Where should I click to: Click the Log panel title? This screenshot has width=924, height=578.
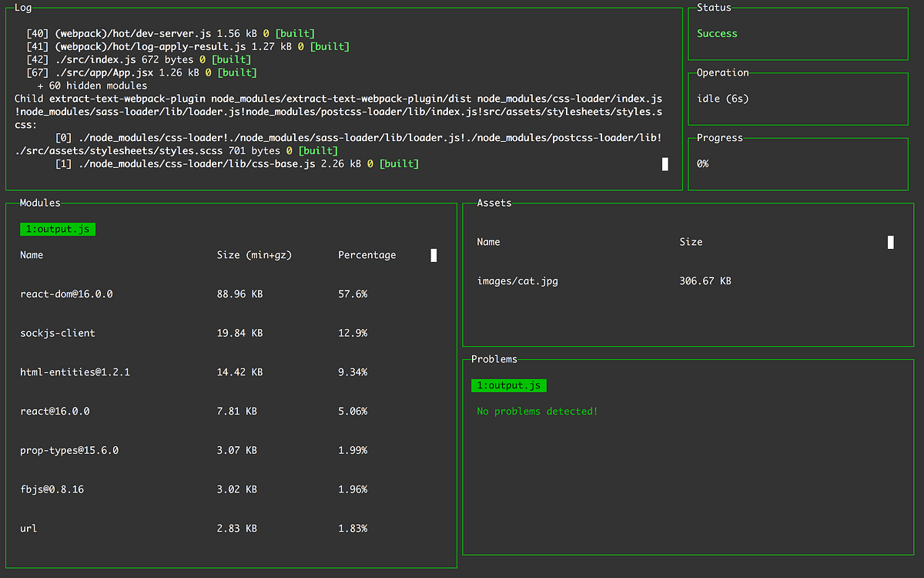[x=22, y=8]
